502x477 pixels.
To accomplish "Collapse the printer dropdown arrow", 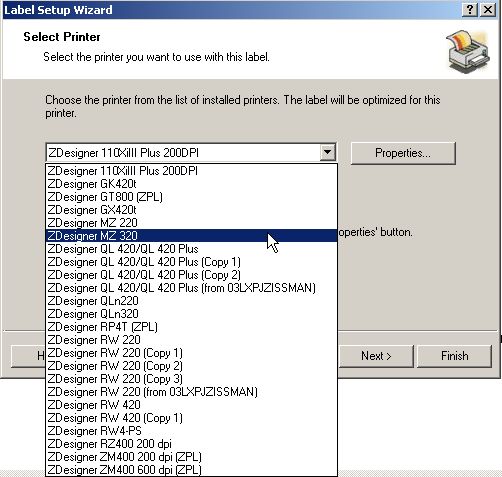I will [x=327, y=153].
